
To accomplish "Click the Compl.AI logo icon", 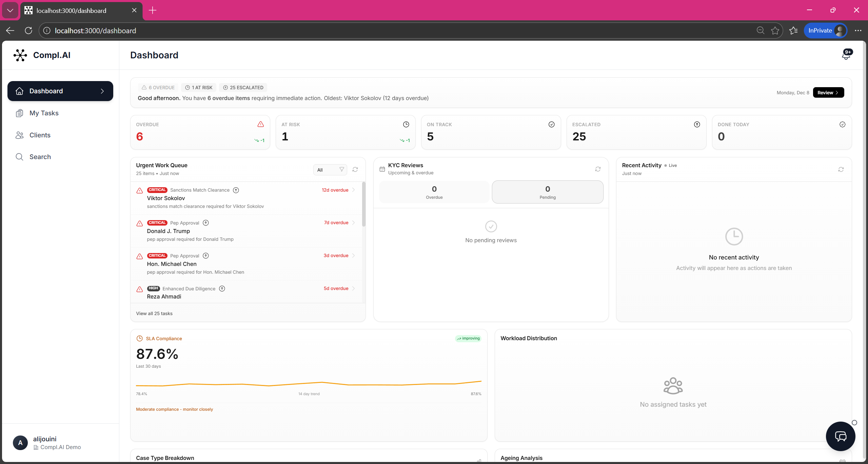I will [x=20, y=55].
